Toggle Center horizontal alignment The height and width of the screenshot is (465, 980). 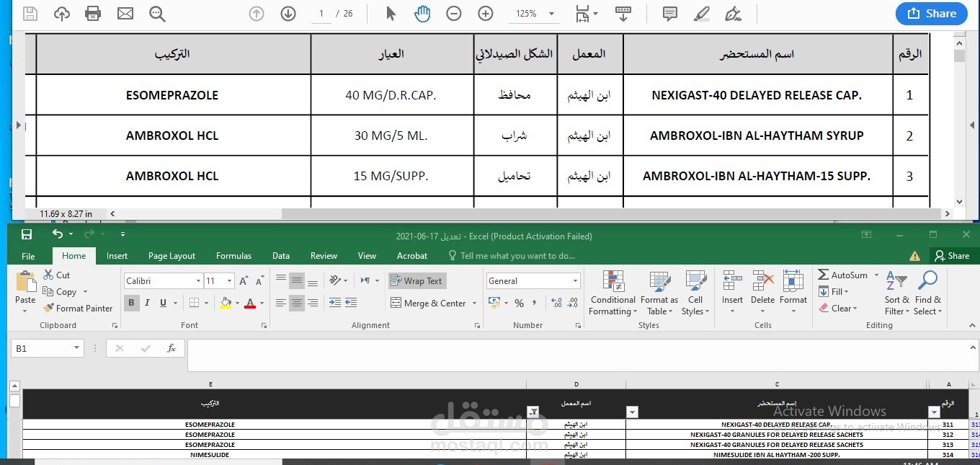[x=297, y=304]
